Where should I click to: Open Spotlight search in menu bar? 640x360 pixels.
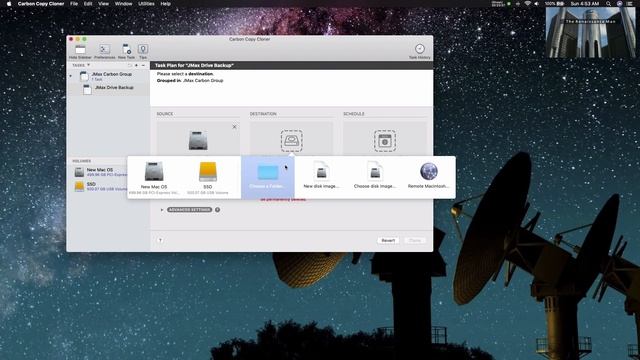(608, 4)
